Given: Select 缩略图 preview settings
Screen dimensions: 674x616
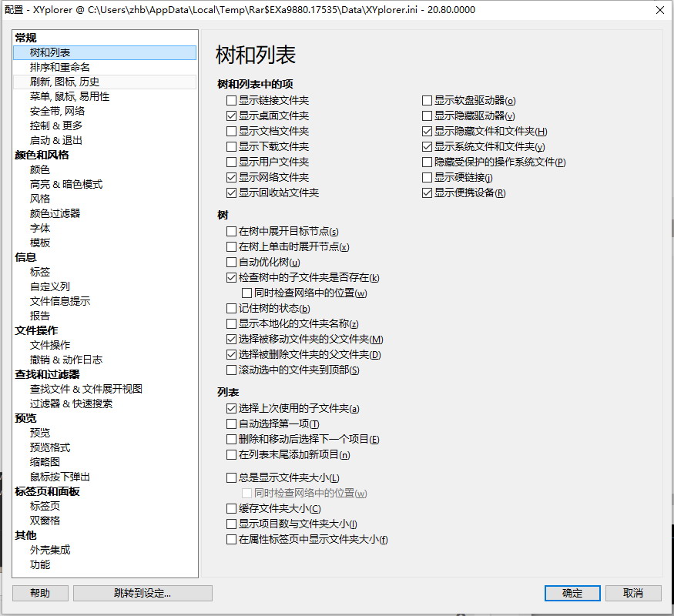Looking at the screenshot, I should tap(45, 462).
